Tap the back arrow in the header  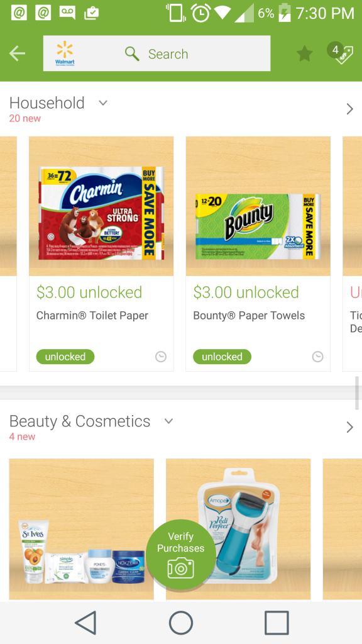[x=17, y=53]
